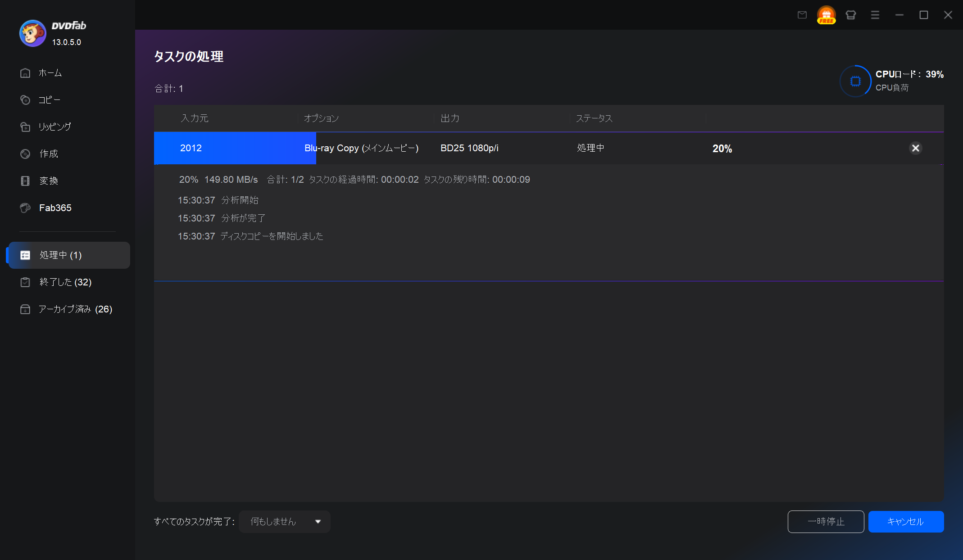
Task: Remove the 2012 task with X button
Action: (915, 148)
